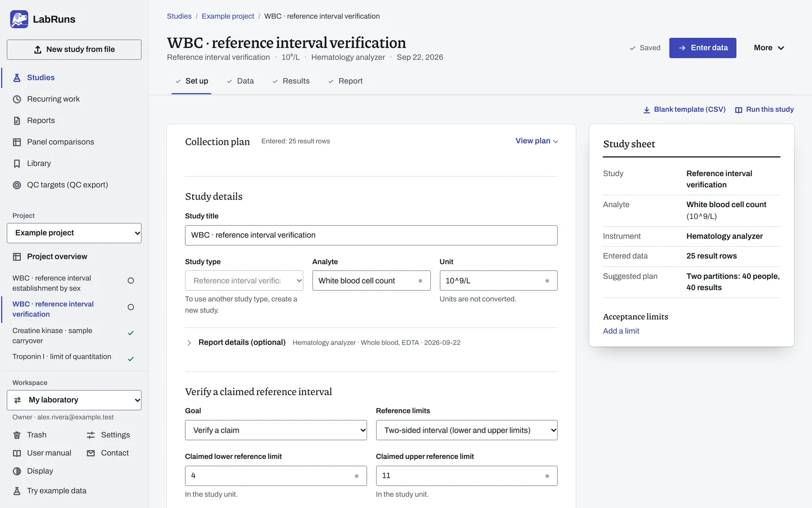Viewport: 812px width, 508px height.
Task: Go to Example project breadcrumb
Action: pos(228,16)
